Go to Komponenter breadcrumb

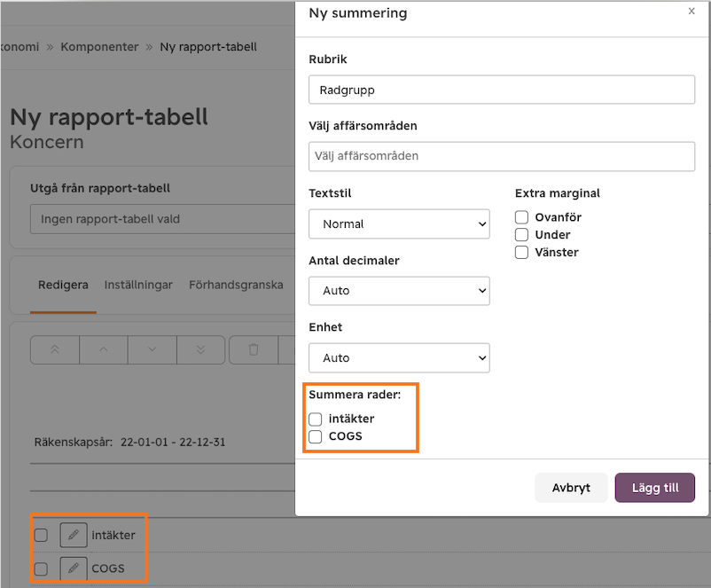(x=99, y=47)
